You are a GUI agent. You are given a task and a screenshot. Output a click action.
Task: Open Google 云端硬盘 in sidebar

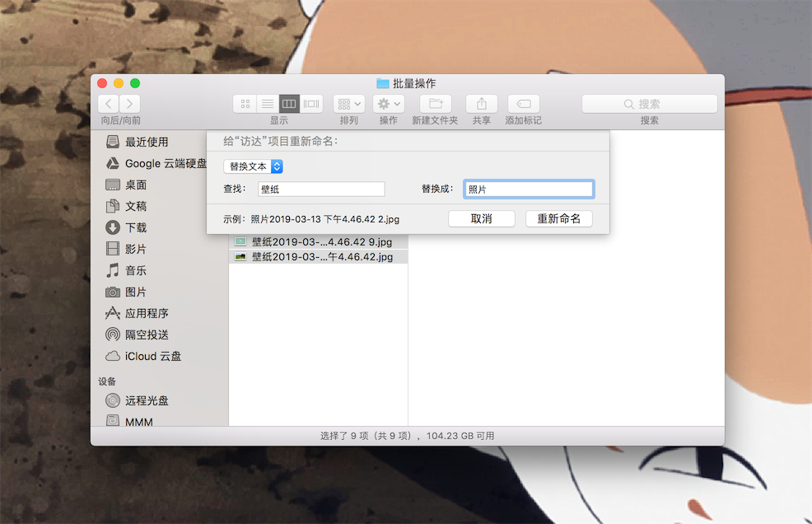point(161,163)
